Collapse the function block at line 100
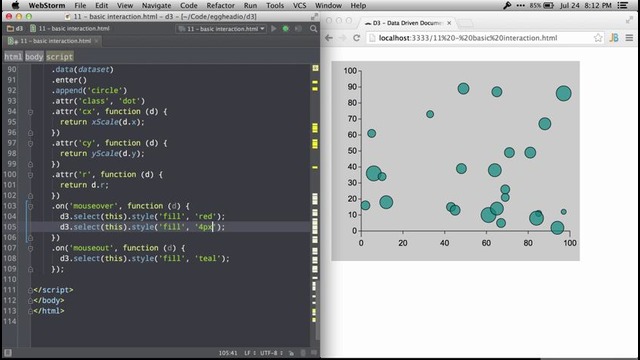Screen dimensions: 640x360 [30, 175]
